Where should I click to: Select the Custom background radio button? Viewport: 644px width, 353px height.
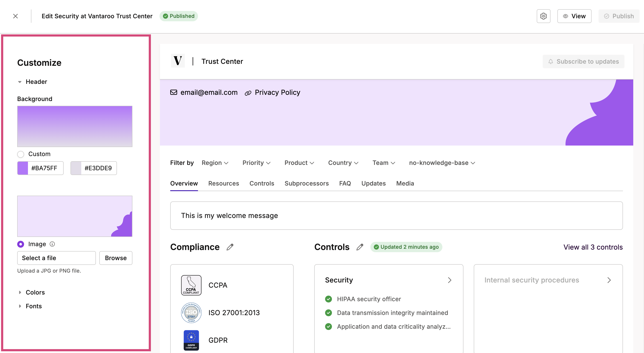tap(21, 154)
